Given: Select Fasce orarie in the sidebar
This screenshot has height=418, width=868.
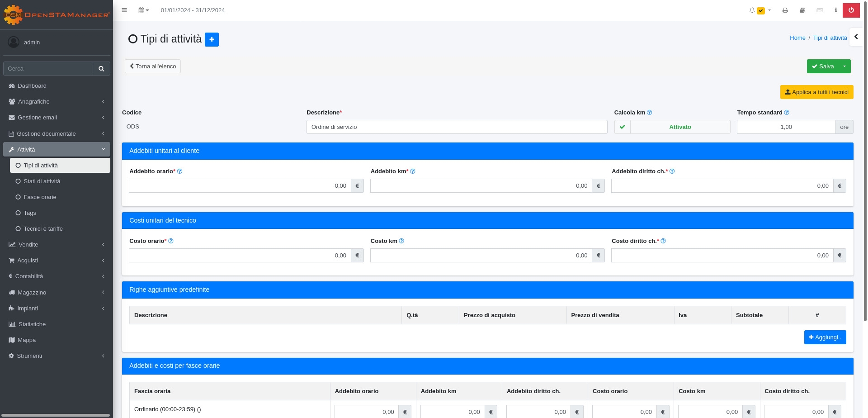Looking at the screenshot, I should coord(40,197).
